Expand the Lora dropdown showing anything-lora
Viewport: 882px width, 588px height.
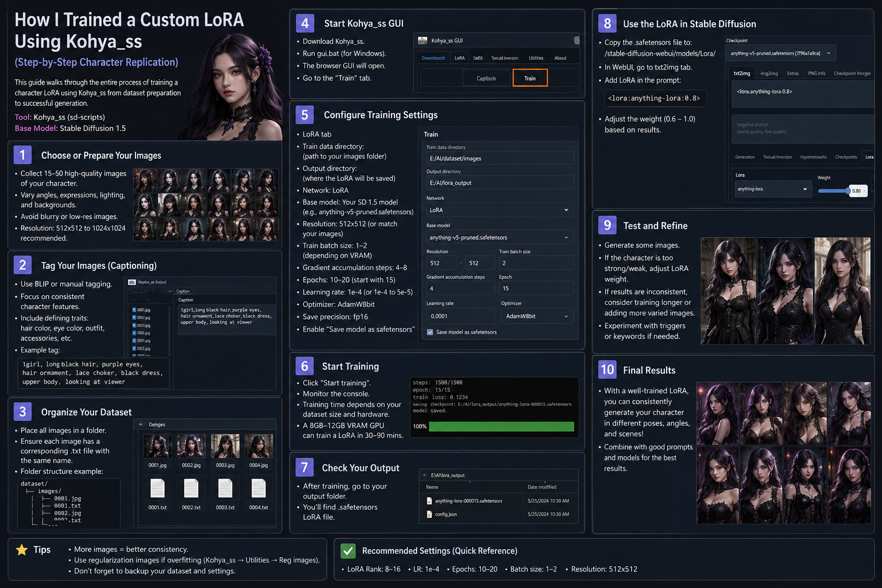tap(773, 189)
